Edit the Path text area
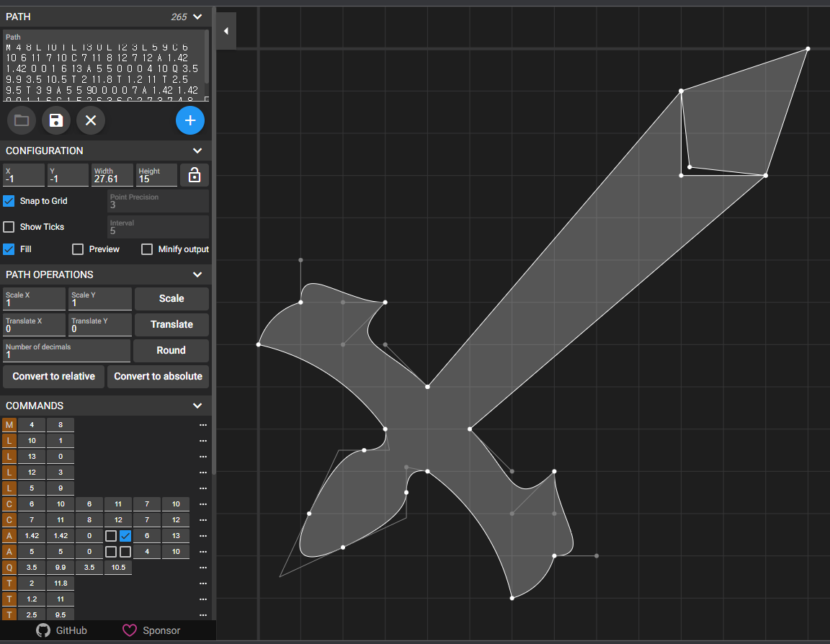 pos(103,66)
